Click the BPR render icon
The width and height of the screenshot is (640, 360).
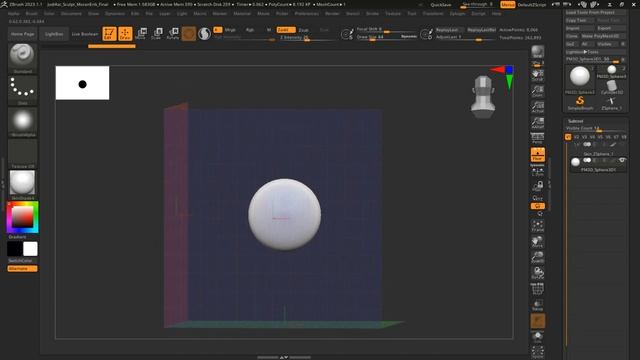click(538, 52)
